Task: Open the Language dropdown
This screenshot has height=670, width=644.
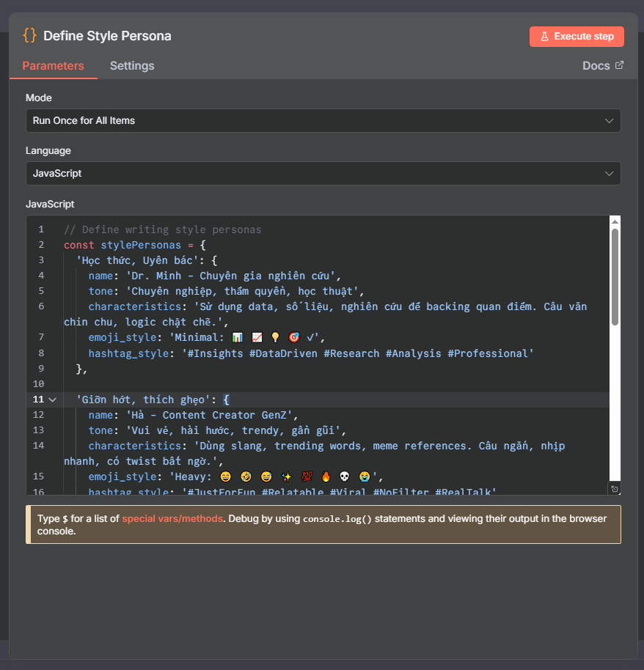Action: (x=323, y=174)
